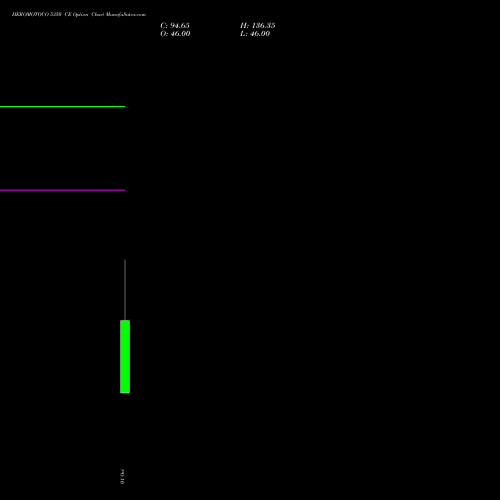Click the green horizontal level line
Screen dimensions: 500x500
tap(62, 107)
